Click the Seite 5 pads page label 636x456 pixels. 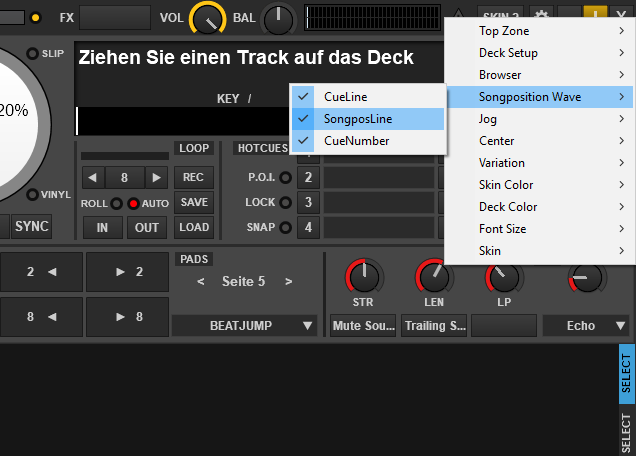pos(243,281)
